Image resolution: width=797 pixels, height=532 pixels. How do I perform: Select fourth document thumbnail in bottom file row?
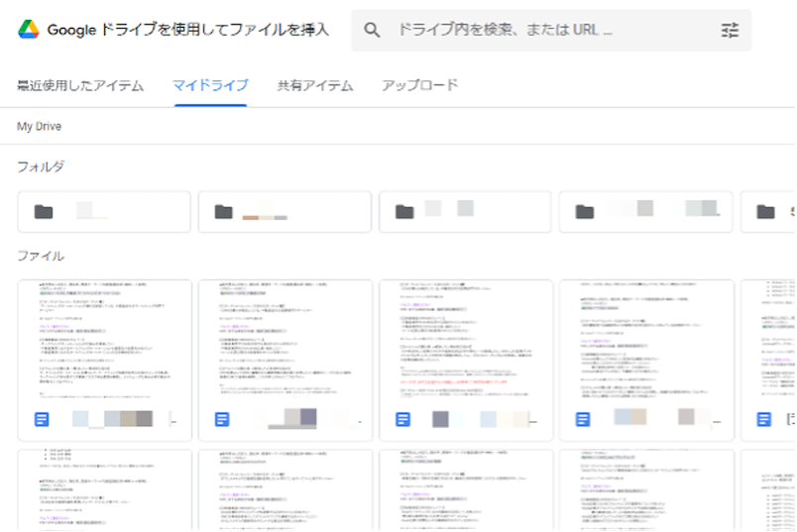click(x=646, y=490)
